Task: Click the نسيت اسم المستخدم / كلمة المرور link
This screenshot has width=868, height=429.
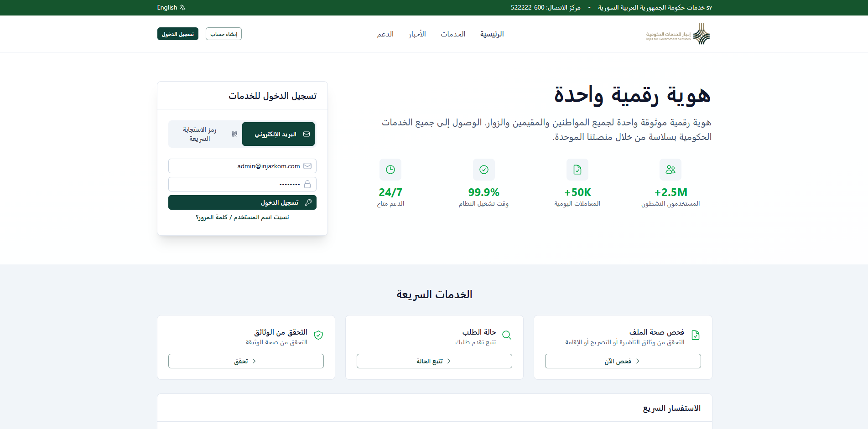Action: pyautogui.click(x=242, y=217)
